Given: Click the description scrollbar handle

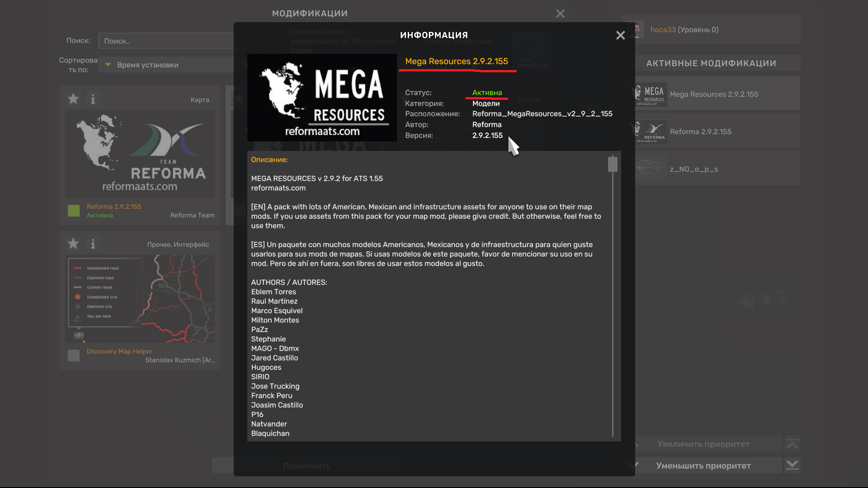Looking at the screenshot, I should point(613,164).
